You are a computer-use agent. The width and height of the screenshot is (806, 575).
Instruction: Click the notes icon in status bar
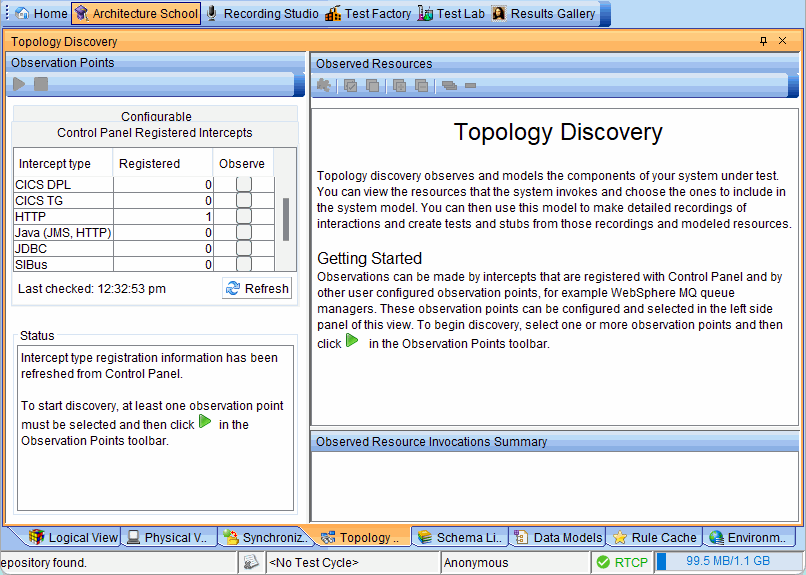tap(251, 562)
